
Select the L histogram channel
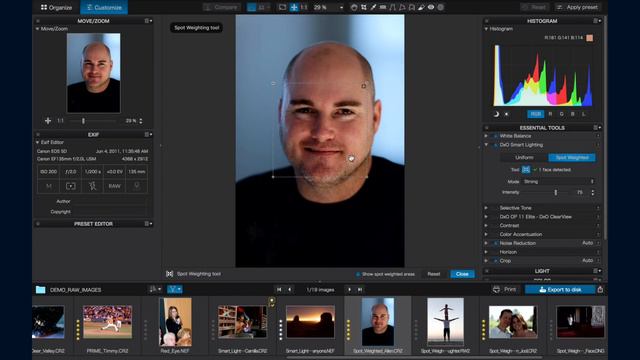click(x=584, y=114)
